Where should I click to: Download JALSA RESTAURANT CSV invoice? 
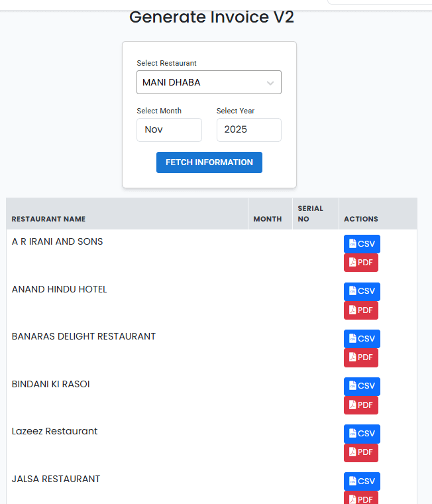pos(362,481)
